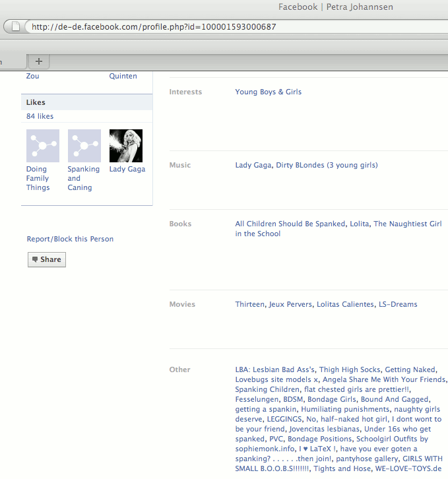Click the window title Facebook | Petra Johannsen

336,7
